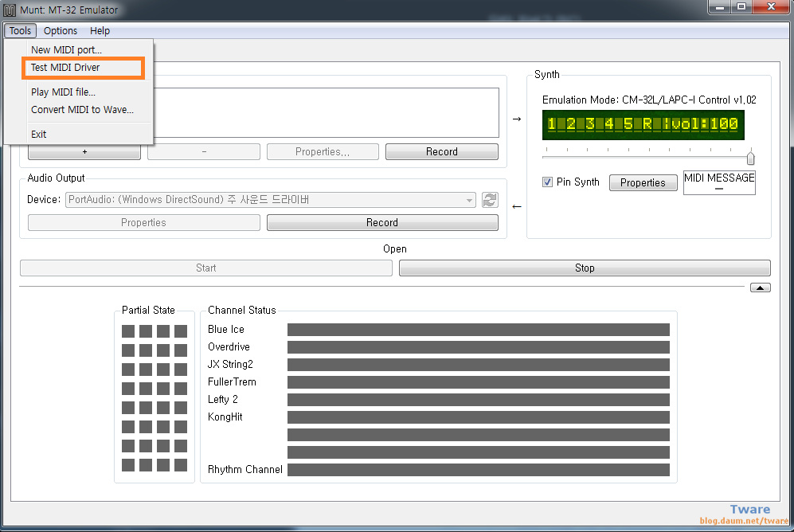This screenshot has width=794, height=532.
Task: Click the Stop synth button
Action: point(585,268)
